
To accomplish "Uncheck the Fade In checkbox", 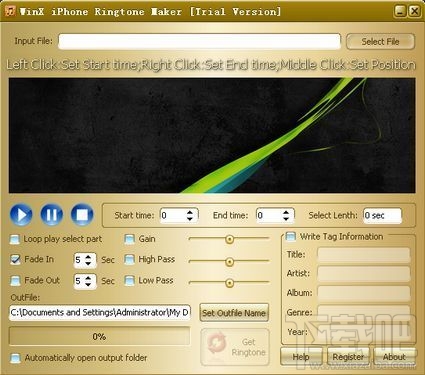I will [15, 259].
